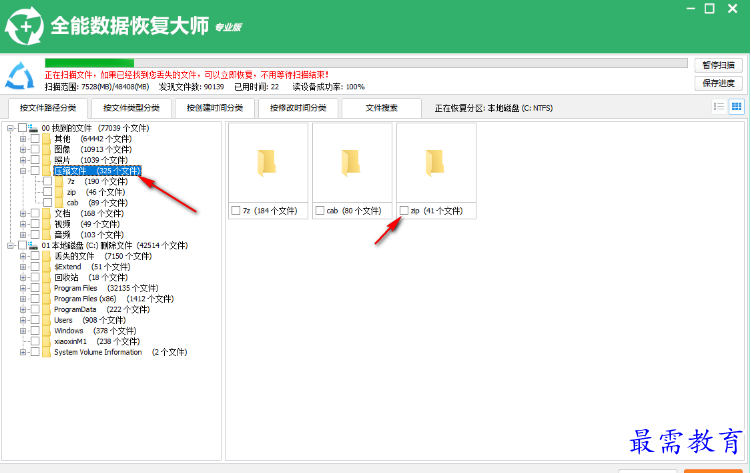Image resolution: width=751 pixels, height=473 pixels.
Task: Open the 按修改时间分类 tab
Action: coord(298,108)
